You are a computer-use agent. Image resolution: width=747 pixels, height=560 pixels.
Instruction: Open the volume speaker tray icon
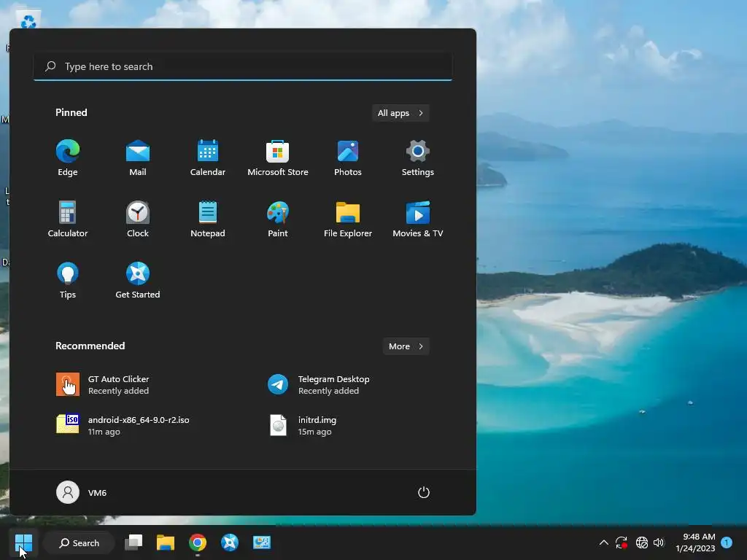[x=659, y=542]
